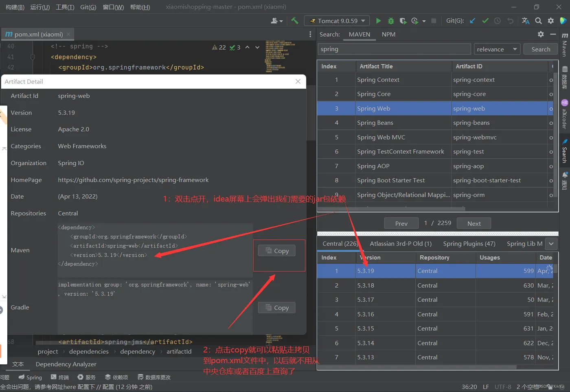Click the Prev page button
This screenshot has width=570, height=392.
pos(401,223)
